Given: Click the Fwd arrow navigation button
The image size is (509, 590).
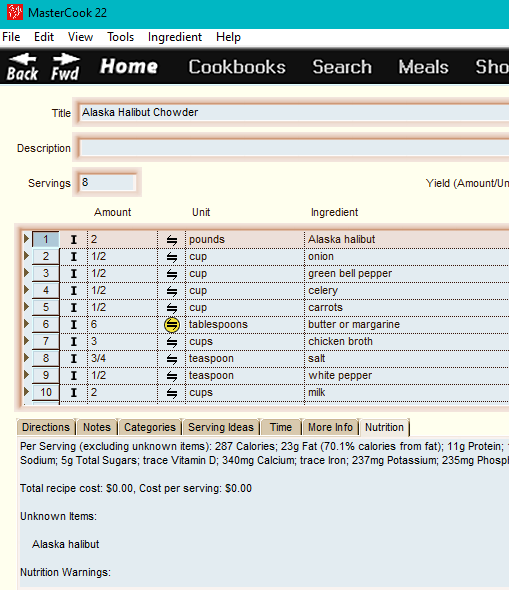Looking at the screenshot, I should [x=65, y=67].
